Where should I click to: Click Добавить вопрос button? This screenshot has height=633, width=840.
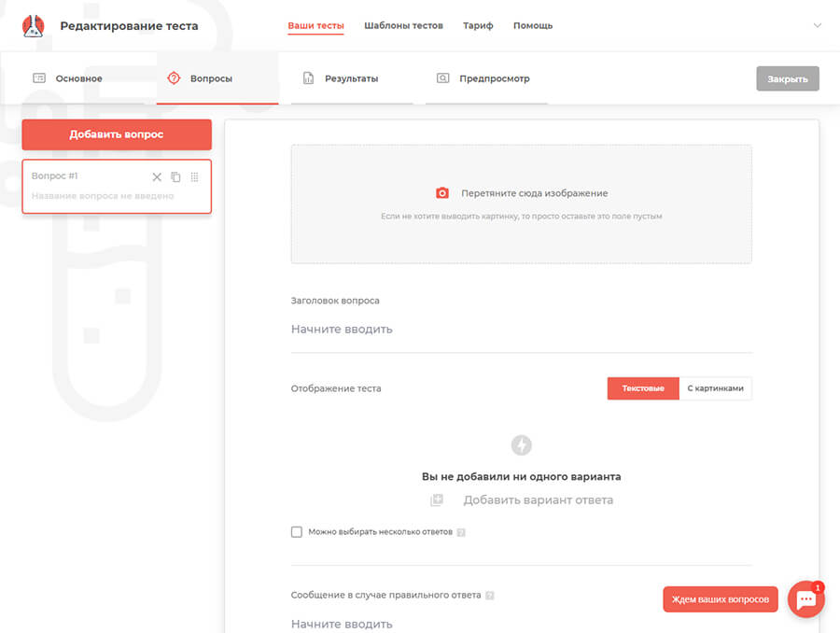117,134
